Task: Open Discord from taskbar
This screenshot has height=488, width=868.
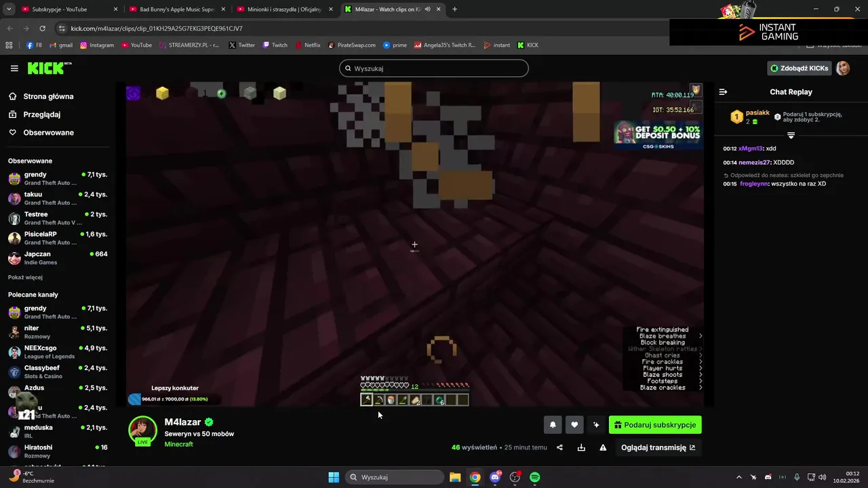Action: [x=495, y=477]
